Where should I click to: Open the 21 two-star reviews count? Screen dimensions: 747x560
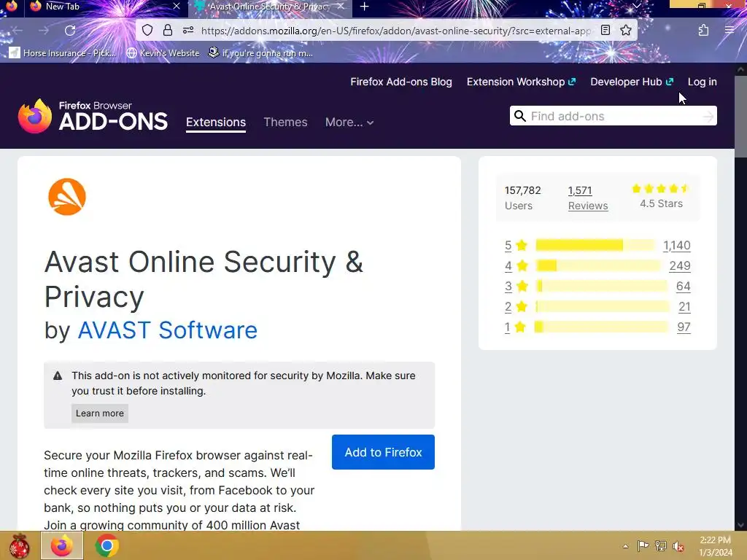click(684, 307)
